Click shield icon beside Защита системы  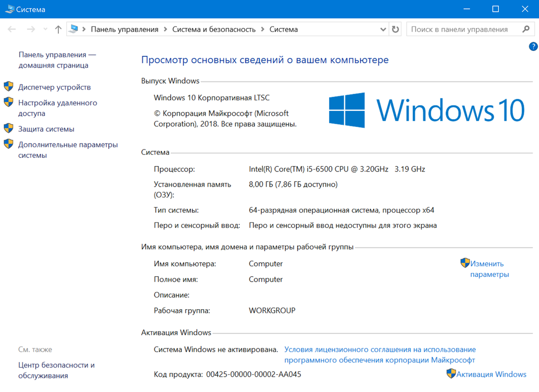pos(9,128)
